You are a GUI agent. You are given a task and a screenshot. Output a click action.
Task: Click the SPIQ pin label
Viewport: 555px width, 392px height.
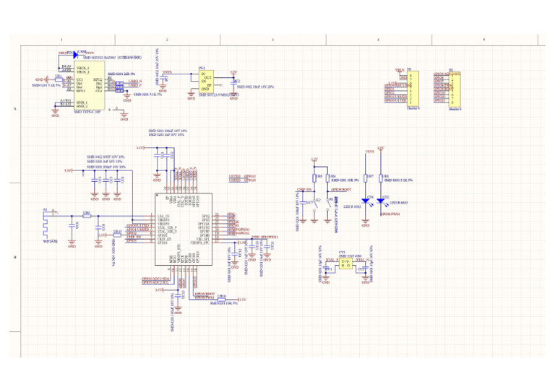(x=206, y=216)
